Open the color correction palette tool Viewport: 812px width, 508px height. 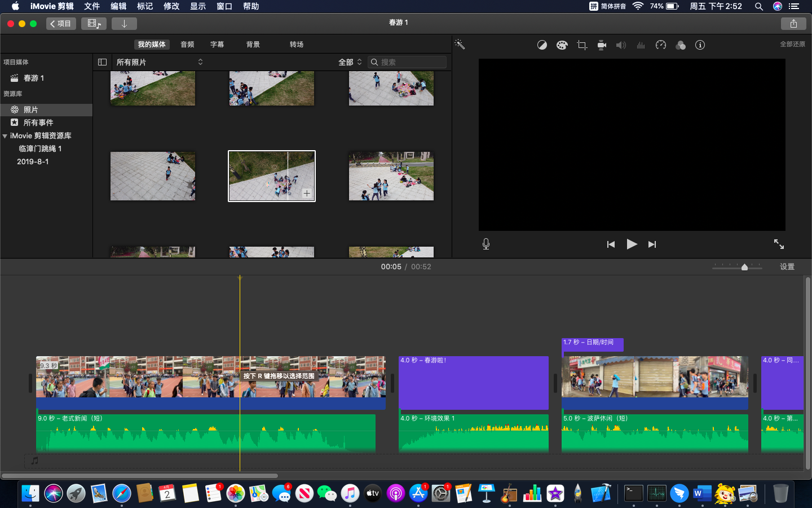(562, 45)
